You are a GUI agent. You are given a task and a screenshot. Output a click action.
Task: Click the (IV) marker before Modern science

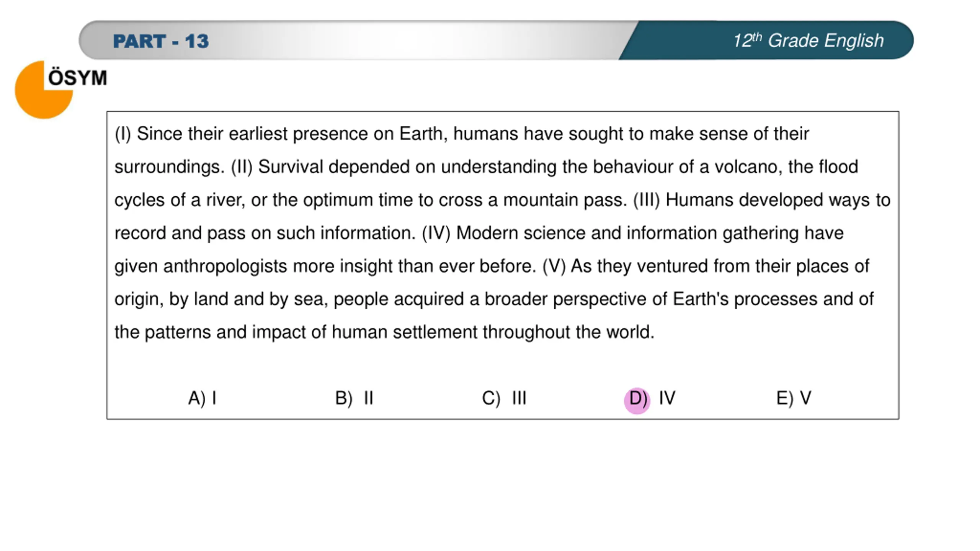pos(436,233)
